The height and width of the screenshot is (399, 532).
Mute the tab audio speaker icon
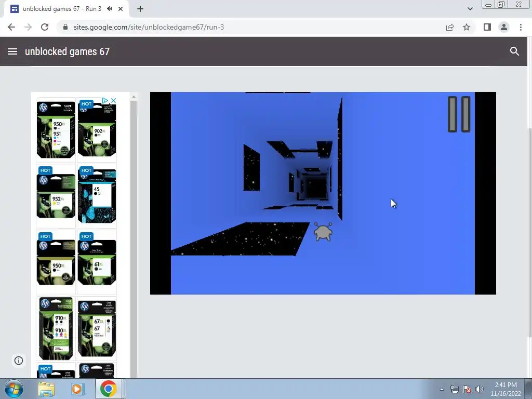109,9
